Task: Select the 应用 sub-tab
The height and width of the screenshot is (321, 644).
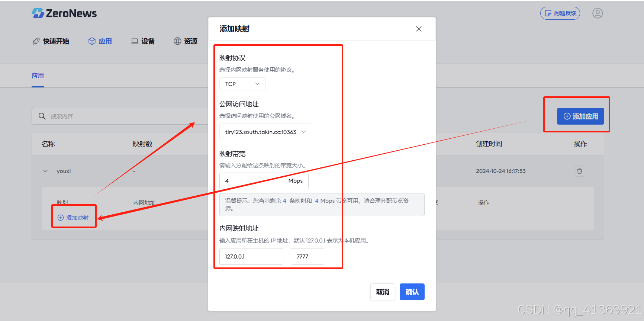Action: (x=38, y=76)
